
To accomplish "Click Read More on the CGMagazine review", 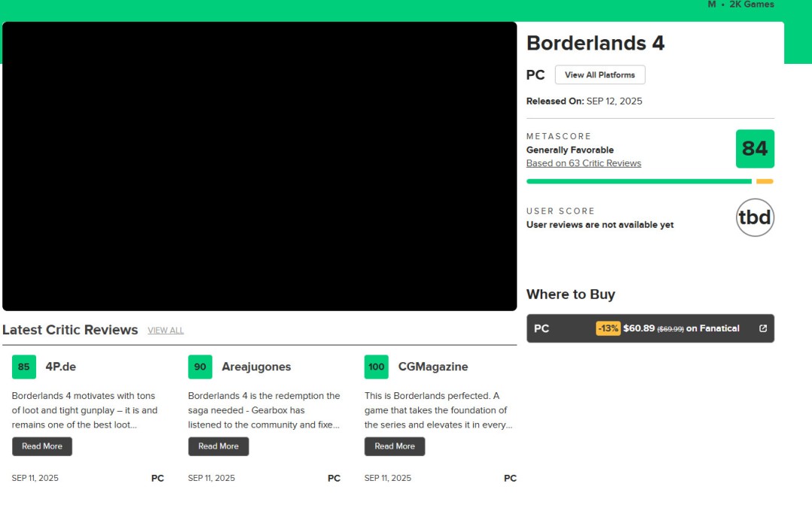I will coord(395,446).
